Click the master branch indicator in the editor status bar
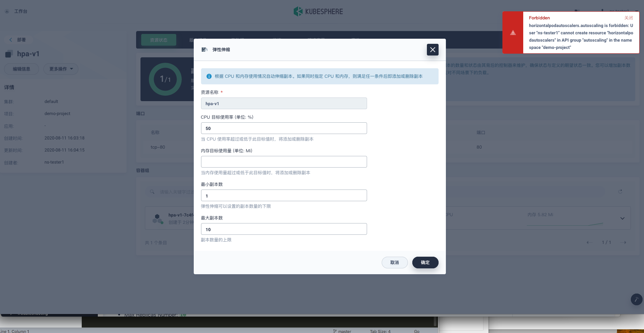The height and width of the screenshot is (333, 644). click(x=342, y=331)
